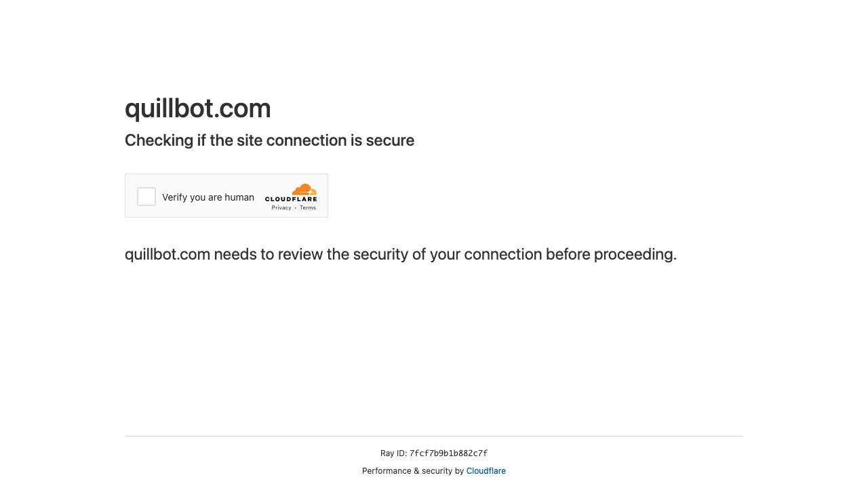Image resolution: width=868 pixels, height=488 pixels.
Task: Click the CLOUDFLARE wordmark under the cloud
Action: (291, 199)
